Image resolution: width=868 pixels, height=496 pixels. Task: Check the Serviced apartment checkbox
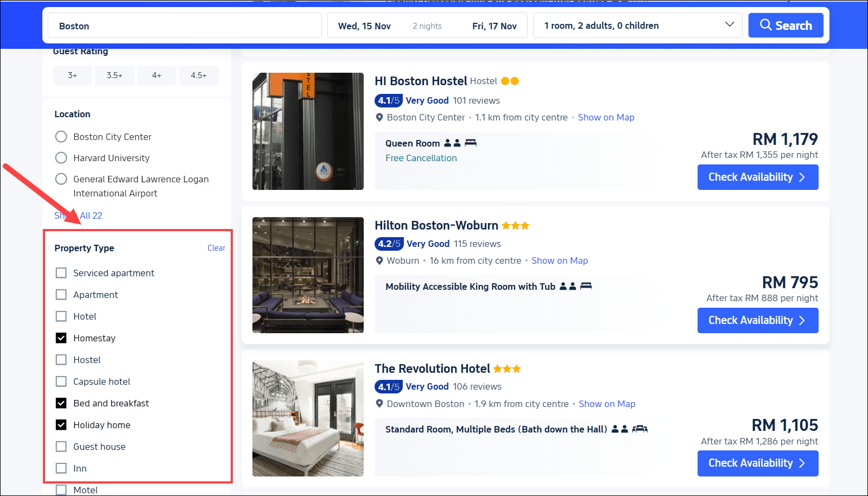tap(61, 273)
